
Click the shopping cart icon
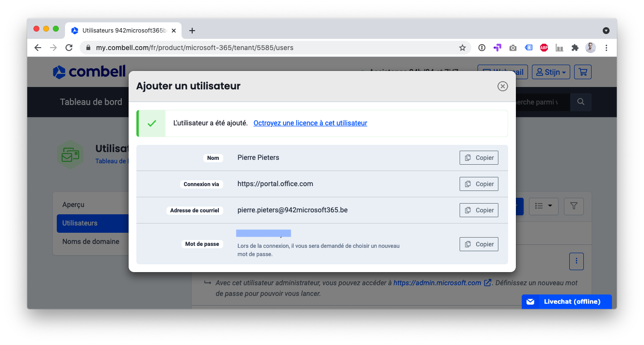coord(582,72)
